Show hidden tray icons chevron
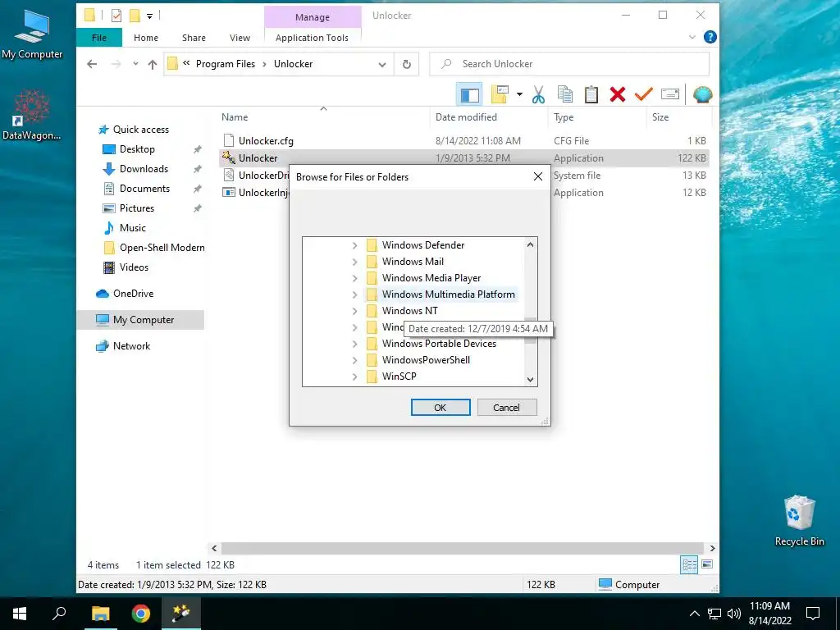This screenshot has width=840, height=630. pyautogui.click(x=694, y=614)
